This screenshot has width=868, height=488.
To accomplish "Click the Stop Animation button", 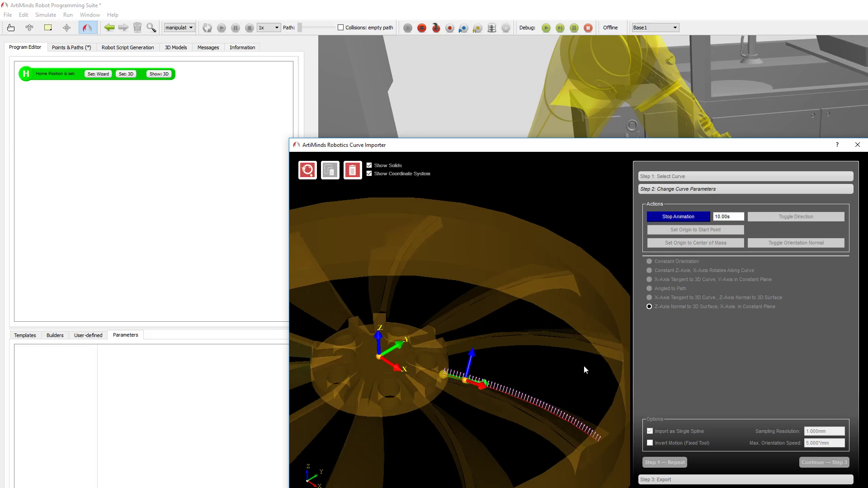I will (x=678, y=216).
